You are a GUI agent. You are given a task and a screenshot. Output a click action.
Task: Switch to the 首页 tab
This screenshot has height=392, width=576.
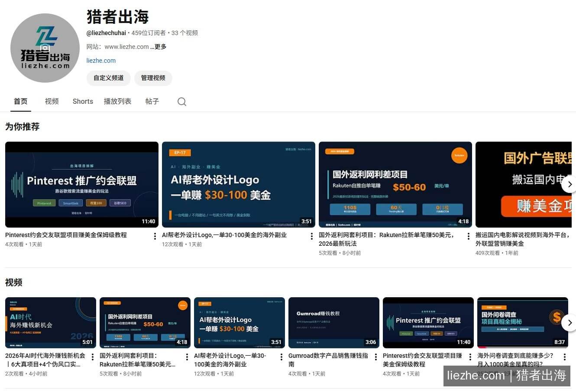pyautogui.click(x=21, y=101)
